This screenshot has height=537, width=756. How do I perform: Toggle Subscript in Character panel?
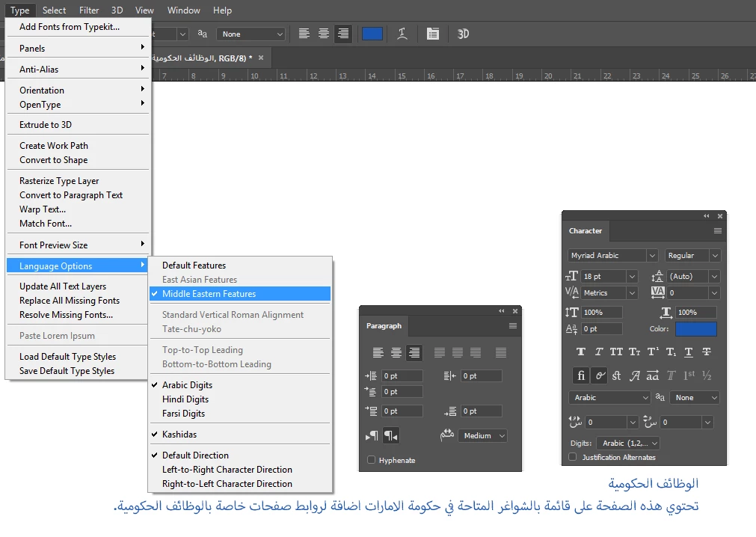pos(671,352)
